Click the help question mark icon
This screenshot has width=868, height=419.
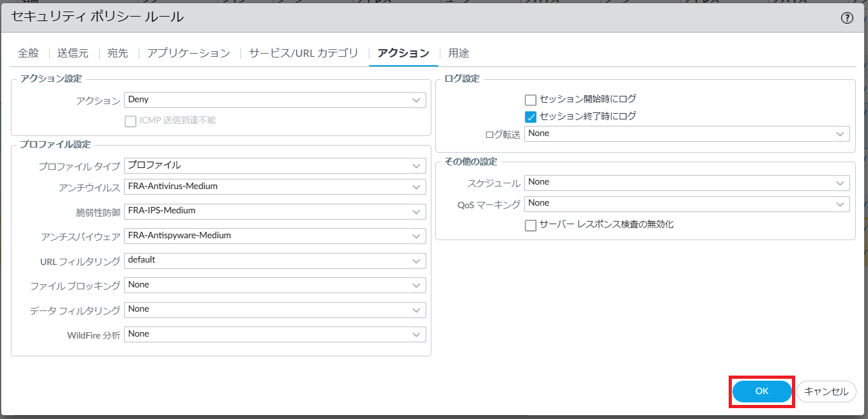(x=847, y=18)
